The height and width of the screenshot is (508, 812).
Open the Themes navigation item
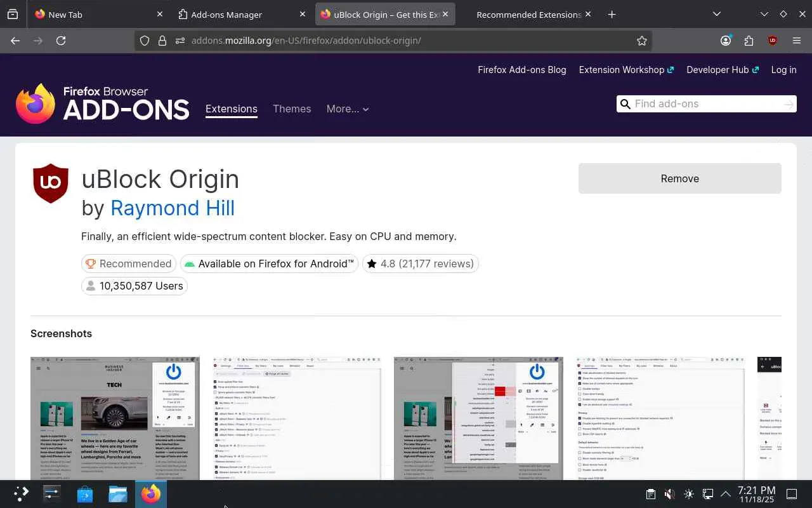(292, 109)
